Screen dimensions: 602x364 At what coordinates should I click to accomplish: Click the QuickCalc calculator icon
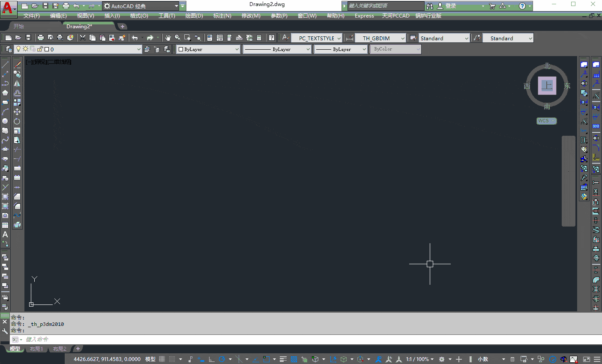(x=259, y=38)
